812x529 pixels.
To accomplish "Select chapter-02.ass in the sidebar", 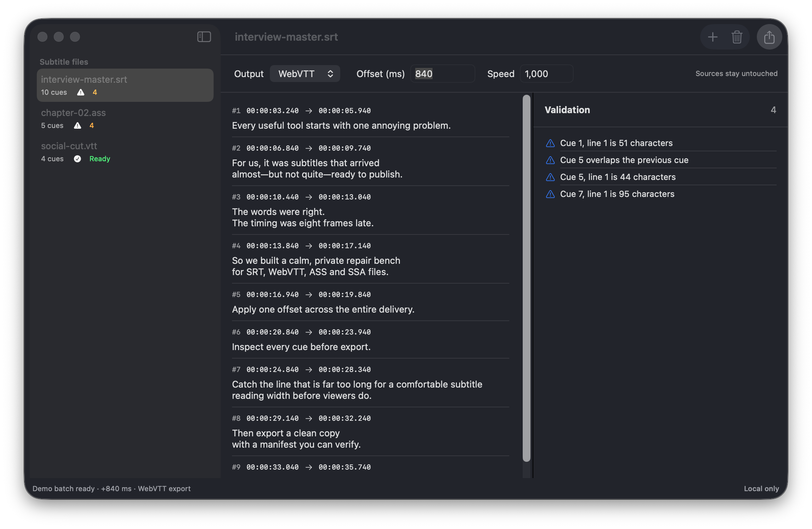I will tap(125, 118).
